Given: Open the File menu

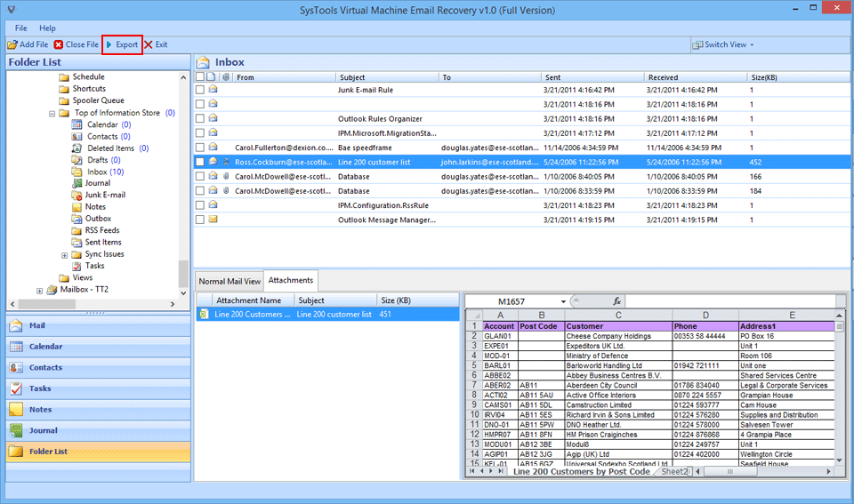Looking at the screenshot, I should click(x=20, y=28).
